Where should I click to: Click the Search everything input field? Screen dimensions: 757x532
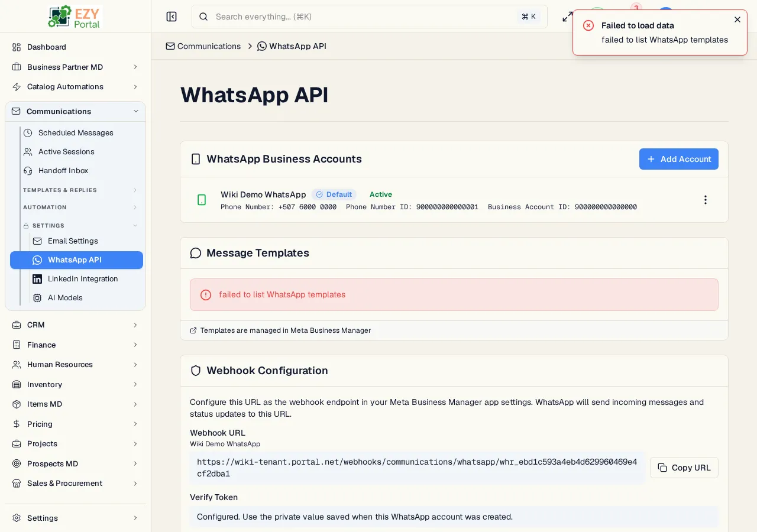pyautogui.click(x=370, y=17)
